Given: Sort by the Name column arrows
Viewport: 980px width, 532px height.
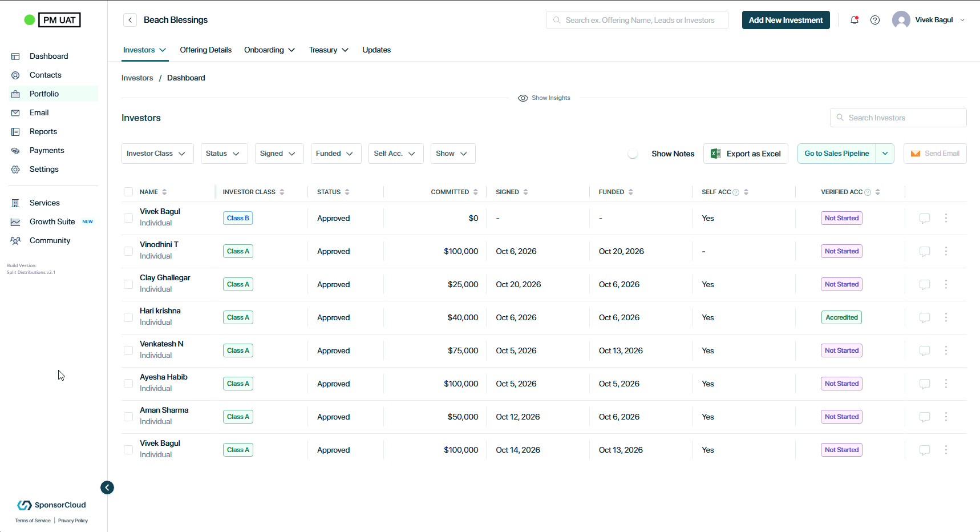Looking at the screenshot, I should (x=164, y=192).
